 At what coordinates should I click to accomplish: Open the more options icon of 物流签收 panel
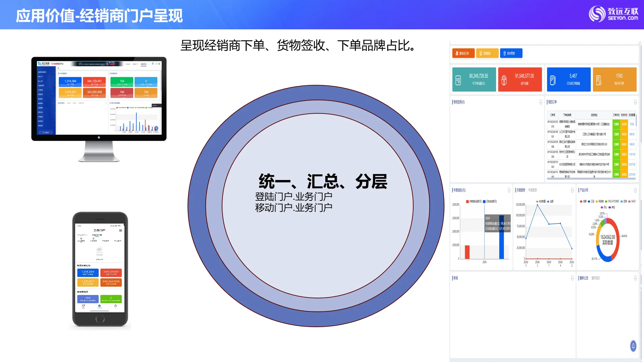(541, 102)
